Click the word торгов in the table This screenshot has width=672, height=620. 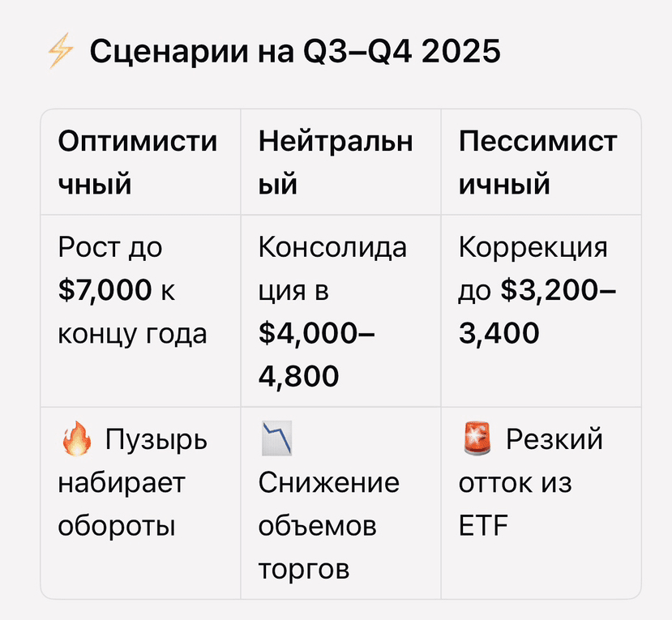coord(304,570)
